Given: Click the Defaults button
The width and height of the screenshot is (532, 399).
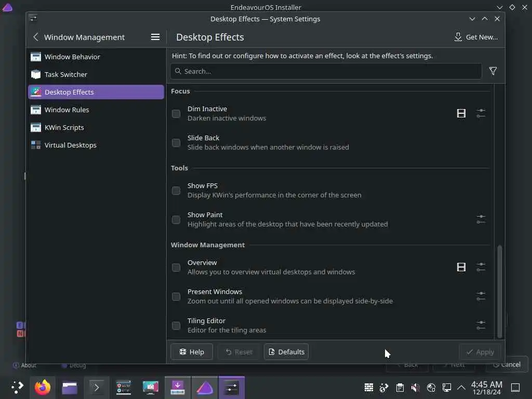Looking at the screenshot, I should [286, 352].
